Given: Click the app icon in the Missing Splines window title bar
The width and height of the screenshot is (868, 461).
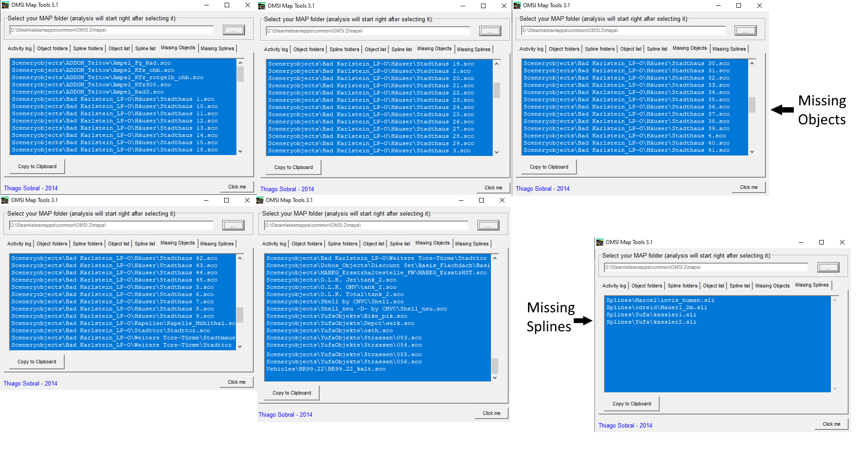Looking at the screenshot, I should [600, 242].
